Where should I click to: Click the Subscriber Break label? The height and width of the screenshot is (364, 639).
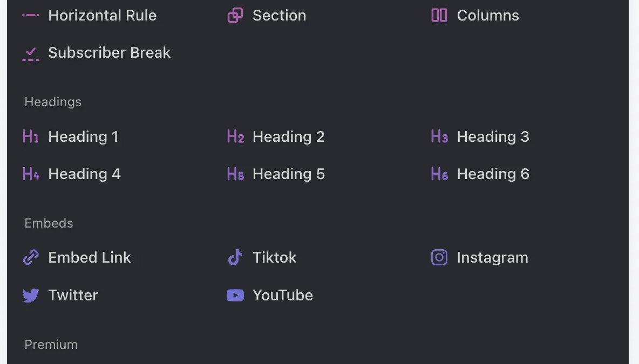coord(109,52)
